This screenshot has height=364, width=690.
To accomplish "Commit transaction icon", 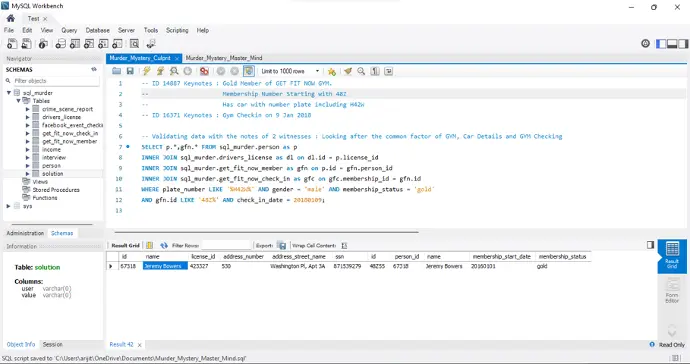I will click(x=221, y=71).
